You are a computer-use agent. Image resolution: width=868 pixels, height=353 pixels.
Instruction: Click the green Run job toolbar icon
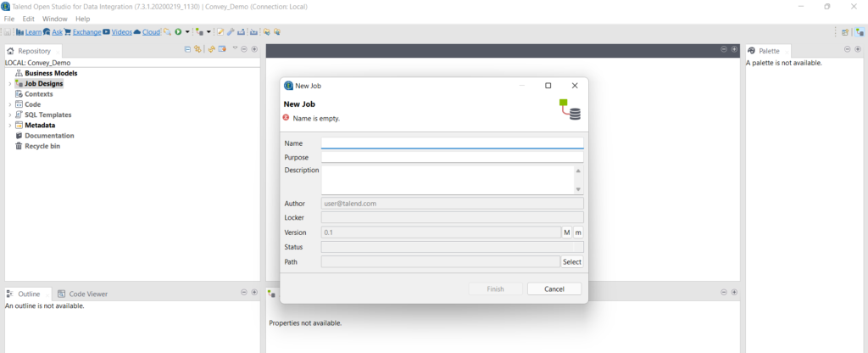[178, 31]
